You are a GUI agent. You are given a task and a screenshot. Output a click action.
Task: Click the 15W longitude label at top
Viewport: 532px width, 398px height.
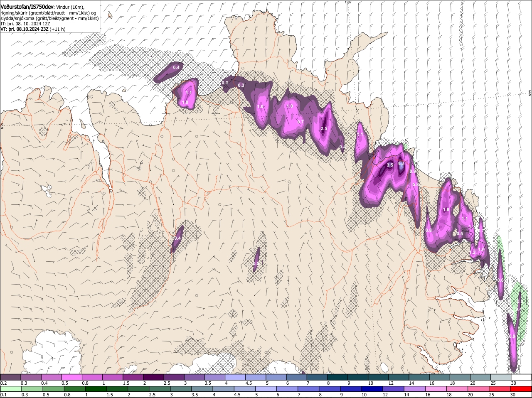(x=348, y=2)
